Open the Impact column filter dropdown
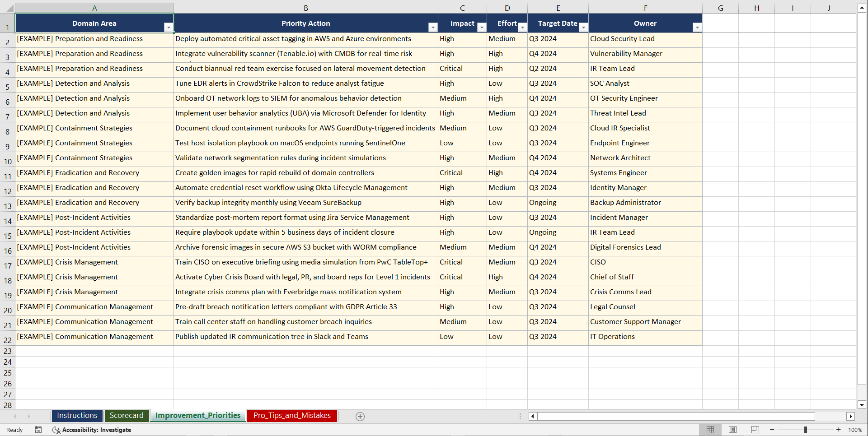The image size is (868, 436). [482, 28]
